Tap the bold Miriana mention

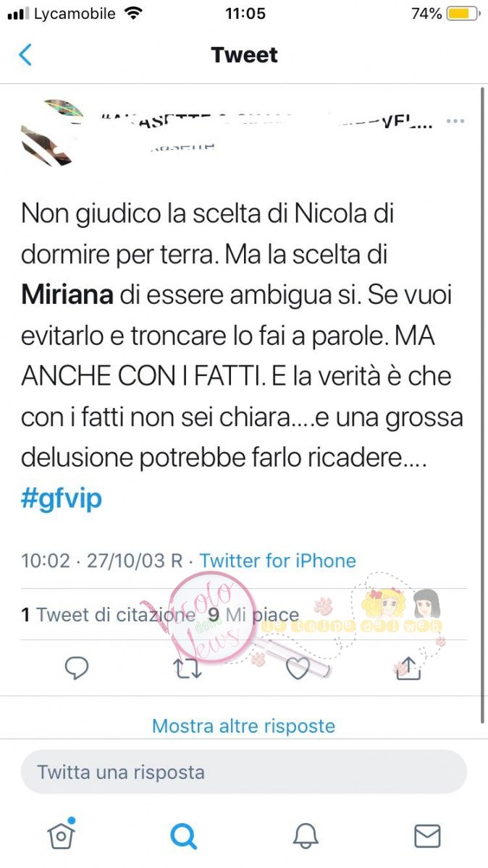pyautogui.click(x=68, y=294)
